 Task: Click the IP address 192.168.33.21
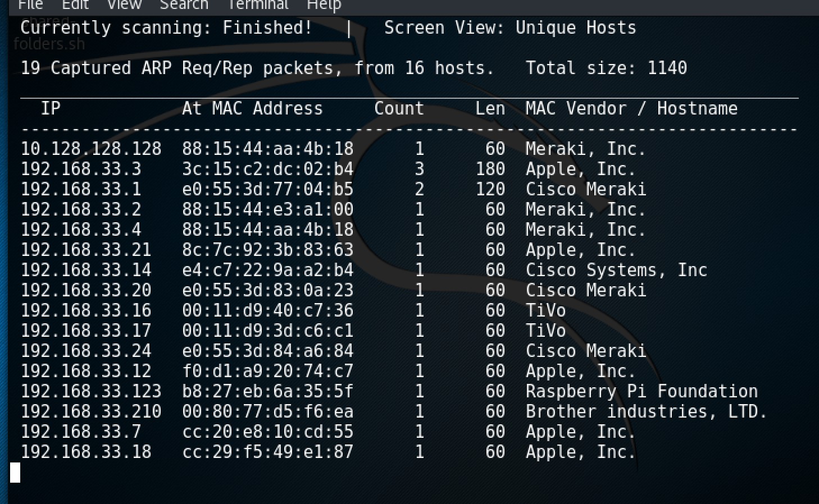pyautogui.click(x=86, y=250)
